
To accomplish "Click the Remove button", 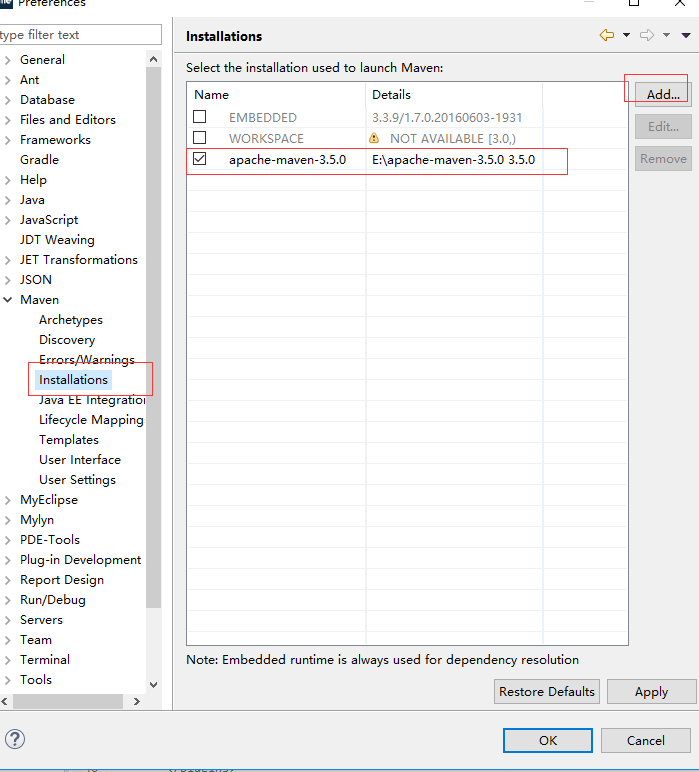I will pyautogui.click(x=663, y=159).
